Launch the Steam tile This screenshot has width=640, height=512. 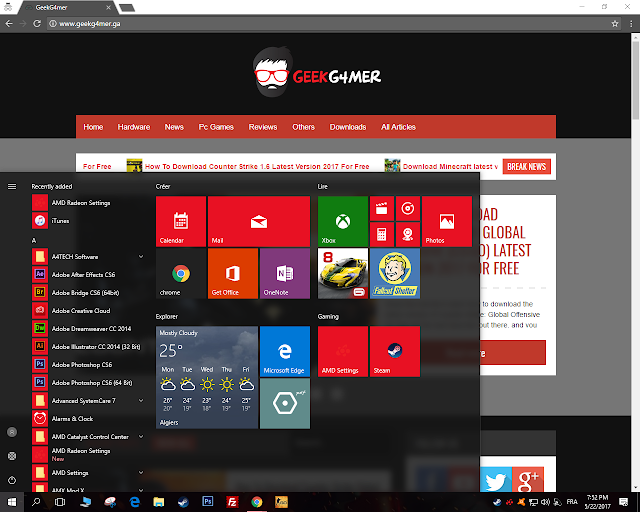click(395, 351)
